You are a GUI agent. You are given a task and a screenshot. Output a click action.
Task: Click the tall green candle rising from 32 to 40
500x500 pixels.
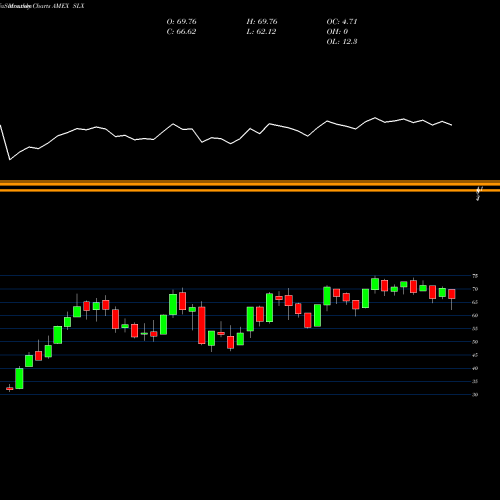click(x=19, y=378)
